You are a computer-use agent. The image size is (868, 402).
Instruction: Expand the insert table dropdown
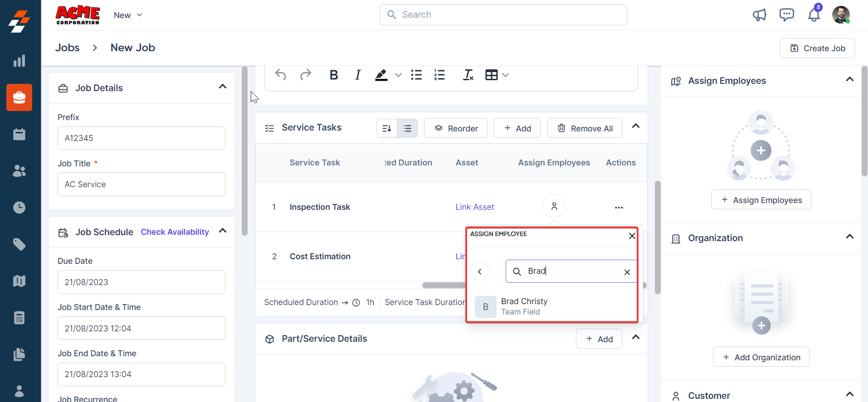(506, 75)
